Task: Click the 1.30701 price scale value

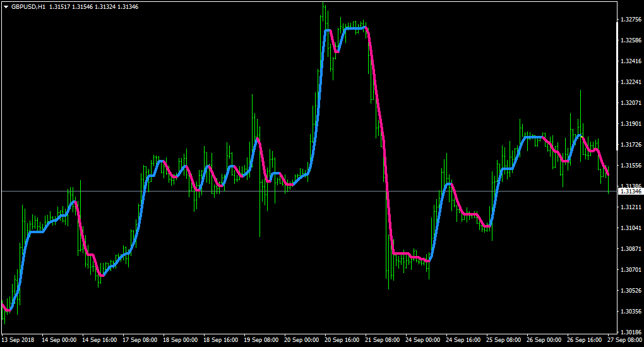Action: coord(631,270)
